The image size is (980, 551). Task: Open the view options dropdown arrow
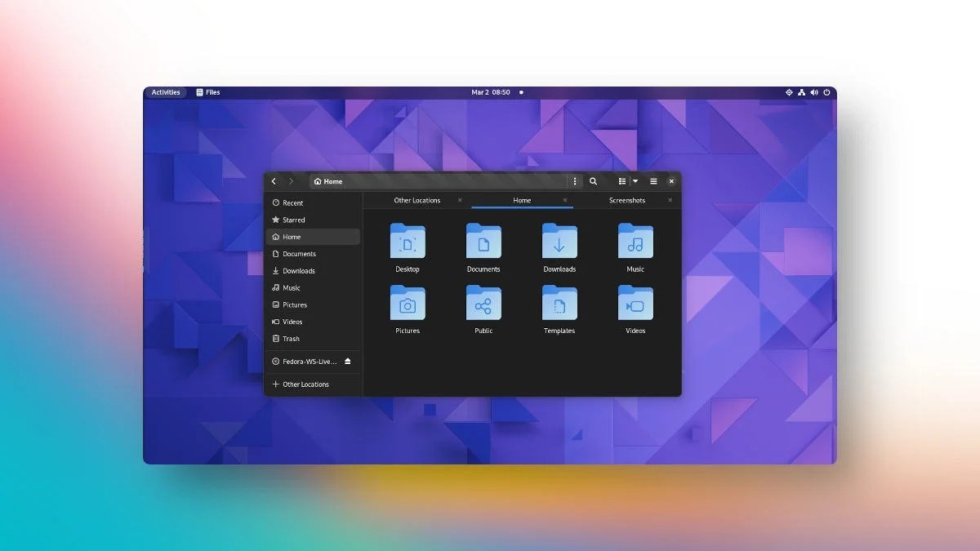(635, 181)
